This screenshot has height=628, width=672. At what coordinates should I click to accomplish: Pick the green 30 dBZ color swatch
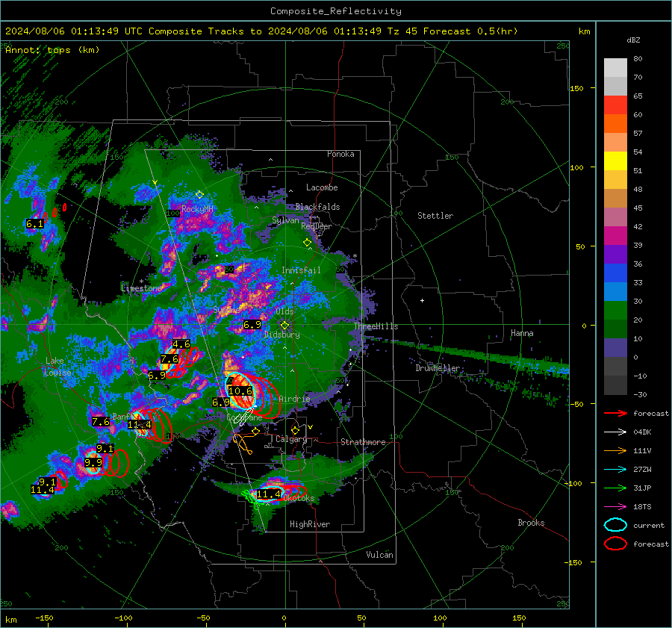[x=615, y=310]
